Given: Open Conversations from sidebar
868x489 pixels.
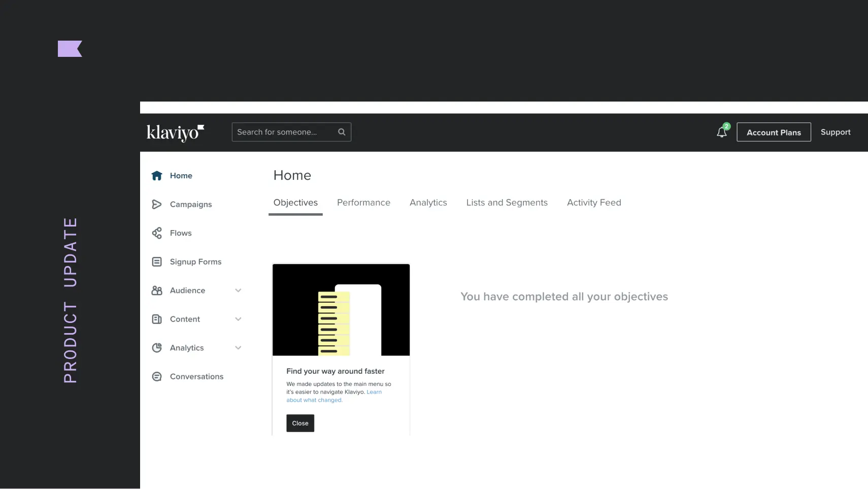Looking at the screenshot, I should pos(196,376).
